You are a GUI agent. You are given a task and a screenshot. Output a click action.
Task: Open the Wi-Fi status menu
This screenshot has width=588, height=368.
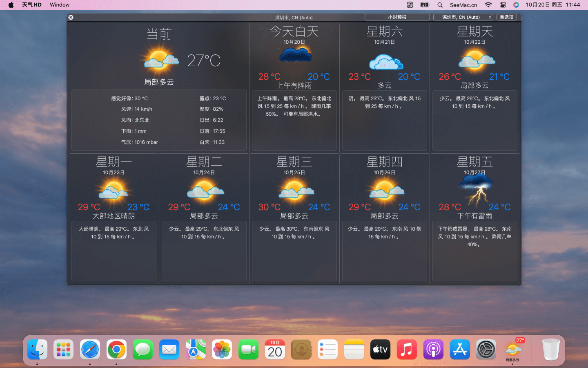pyautogui.click(x=488, y=5)
